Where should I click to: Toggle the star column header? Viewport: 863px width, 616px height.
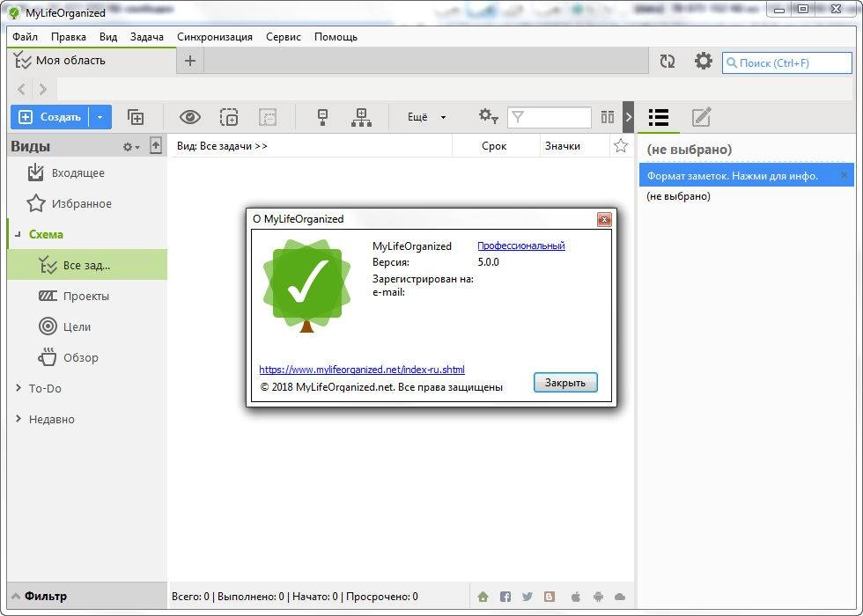tap(621, 146)
